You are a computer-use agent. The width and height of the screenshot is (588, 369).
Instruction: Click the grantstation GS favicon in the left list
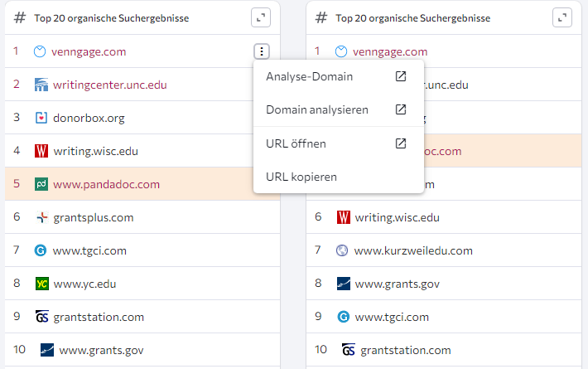pos(41,317)
